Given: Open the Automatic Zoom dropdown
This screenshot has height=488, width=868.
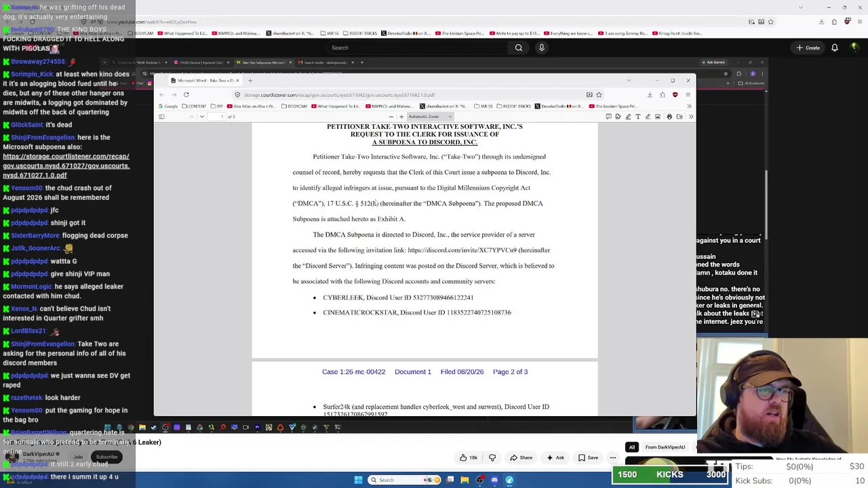Looking at the screenshot, I should (430, 117).
